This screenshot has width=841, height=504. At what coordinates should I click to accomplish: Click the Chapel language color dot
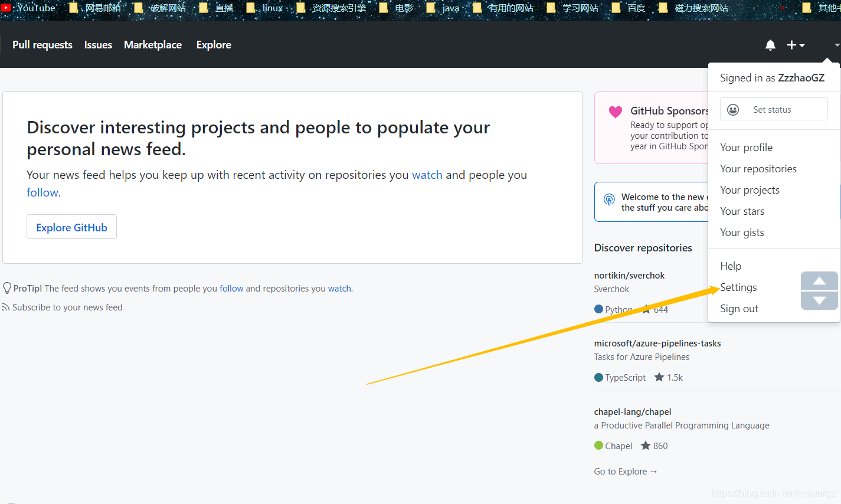(598, 446)
